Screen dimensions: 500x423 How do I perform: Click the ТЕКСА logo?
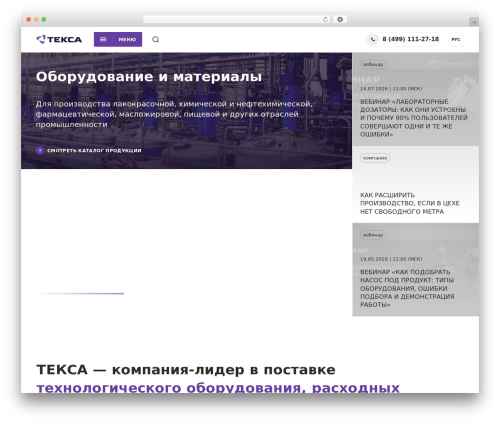tap(59, 39)
